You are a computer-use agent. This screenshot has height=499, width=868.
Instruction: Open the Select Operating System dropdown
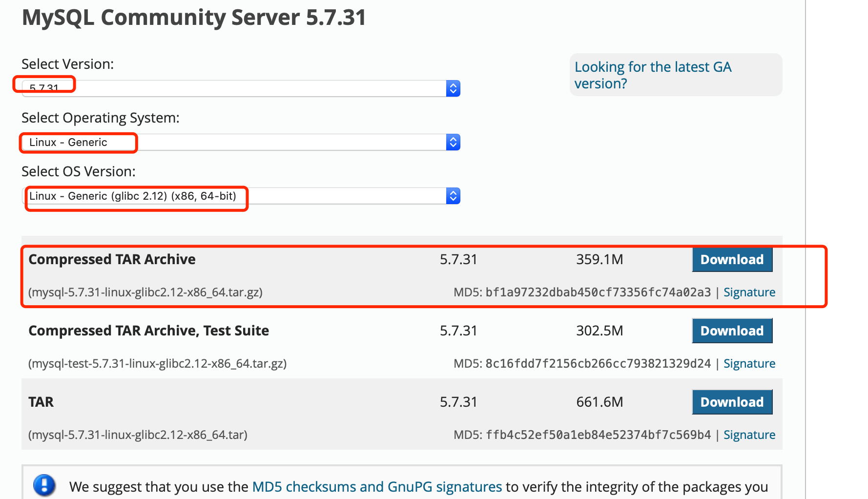coord(241,142)
